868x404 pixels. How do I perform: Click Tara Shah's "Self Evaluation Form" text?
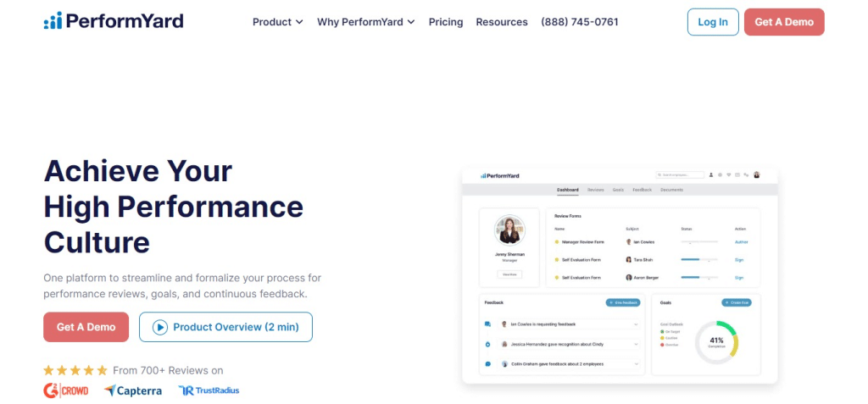coord(581,259)
